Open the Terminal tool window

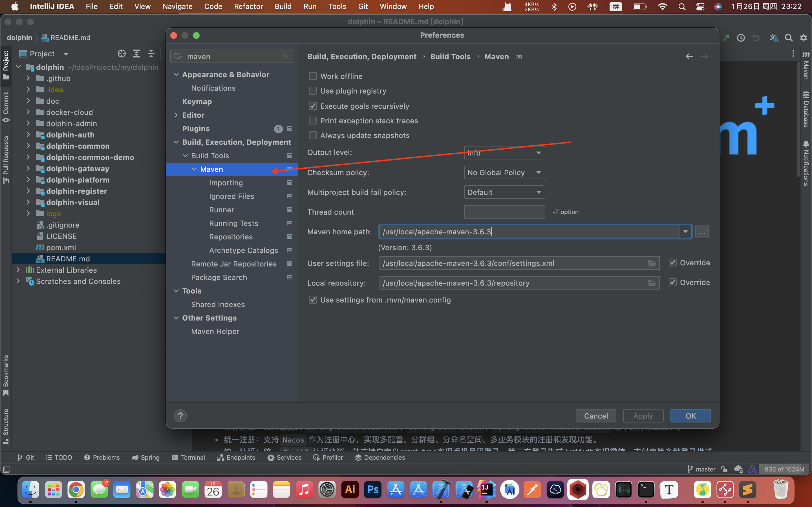[x=188, y=457]
